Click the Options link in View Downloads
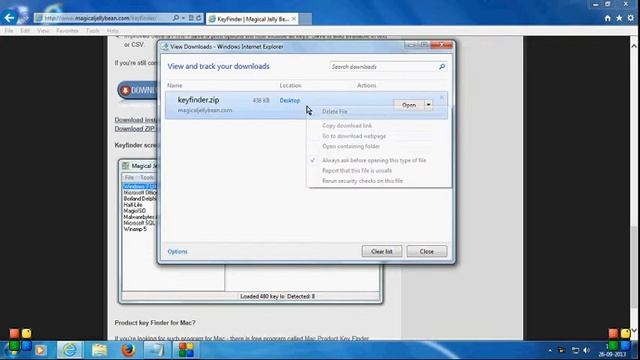Screen dimensions: 640x360 (x=177, y=251)
